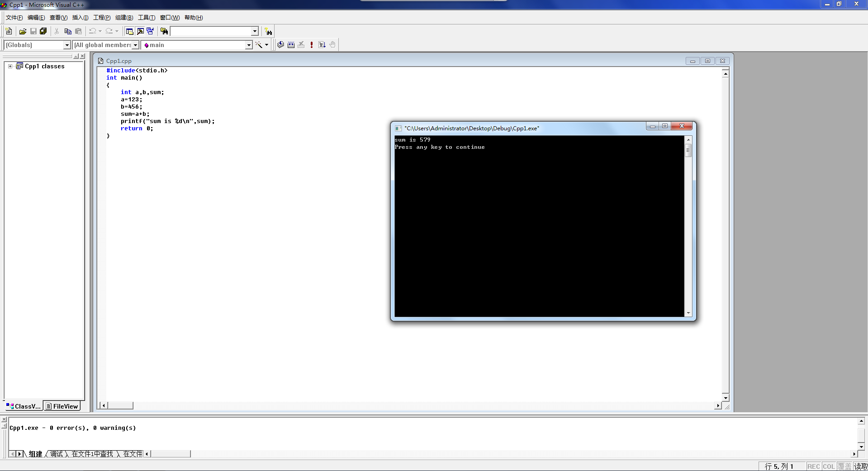This screenshot has height=471, width=868.
Task: Select the 调试 output tab
Action: 57,454
